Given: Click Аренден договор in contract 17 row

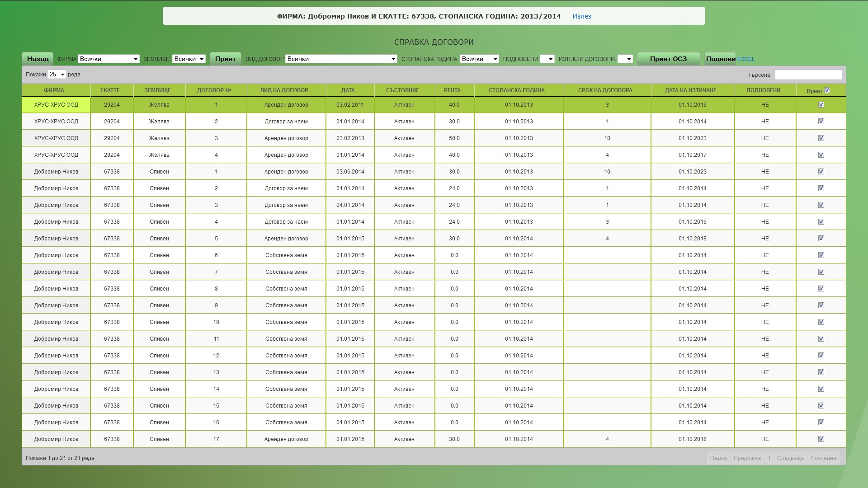Looking at the screenshot, I should [286, 439].
